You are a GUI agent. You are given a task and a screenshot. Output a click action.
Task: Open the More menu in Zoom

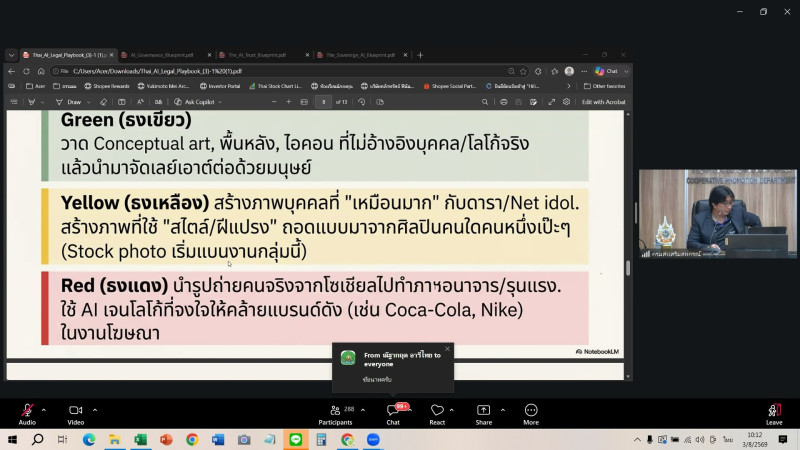coord(531,414)
